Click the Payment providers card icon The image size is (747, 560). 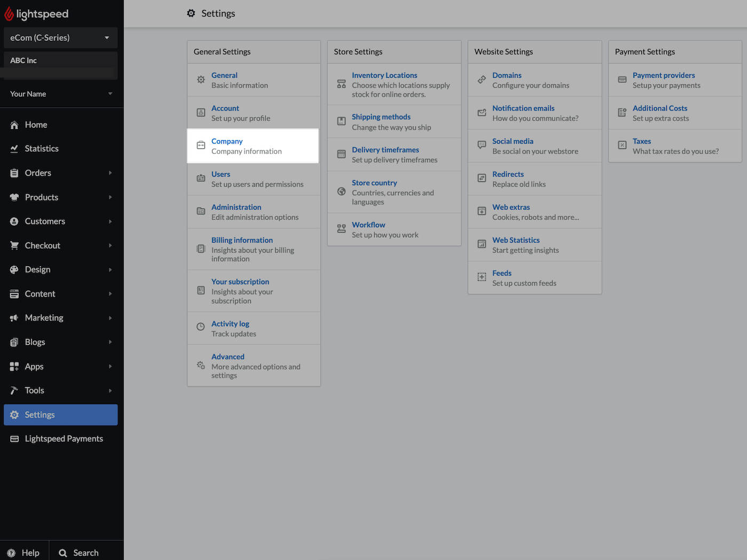pyautogui.click(x=622, y=80)
